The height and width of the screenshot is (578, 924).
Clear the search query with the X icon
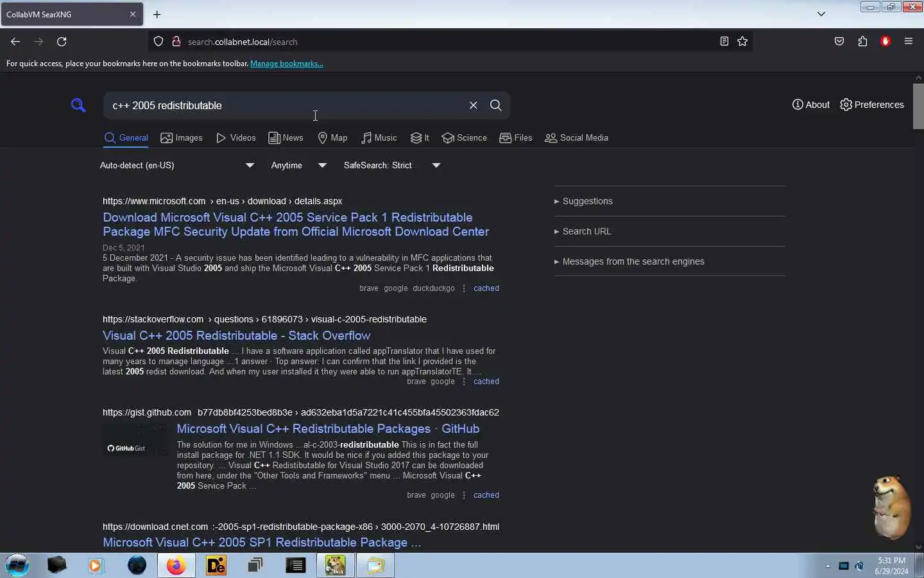click(x=474, y=105)
